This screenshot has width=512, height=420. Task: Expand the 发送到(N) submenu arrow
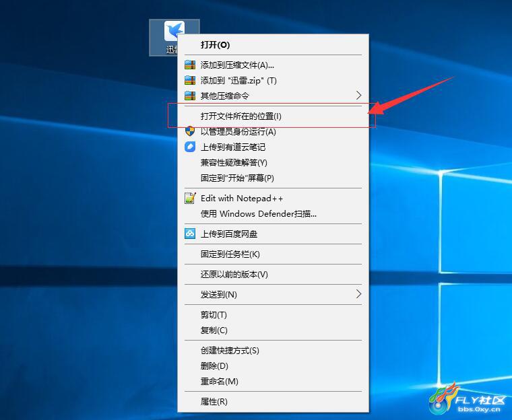click(x=358, y=294)
